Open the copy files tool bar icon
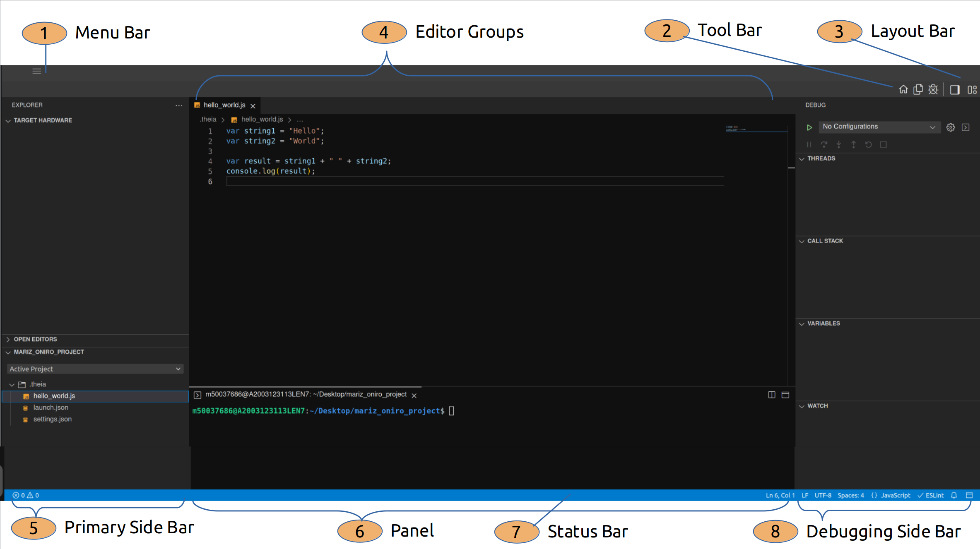 (x=918, y=89)
